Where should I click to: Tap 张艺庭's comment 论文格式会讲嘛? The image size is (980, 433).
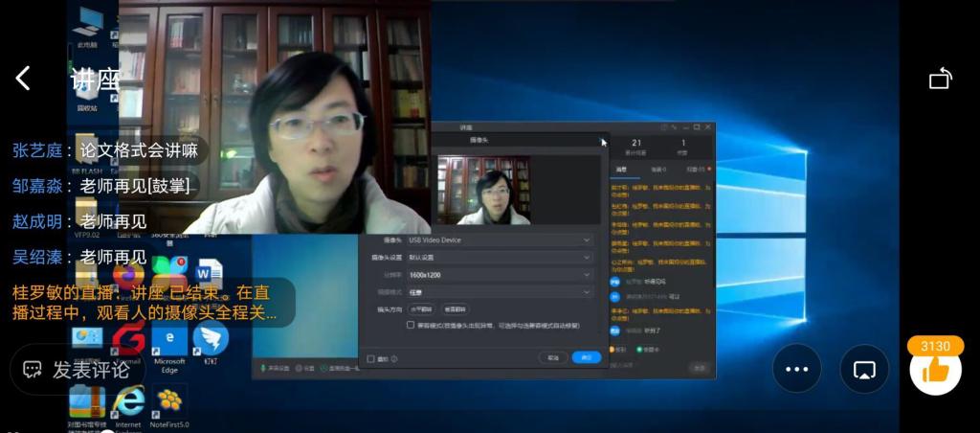(104, 150)
